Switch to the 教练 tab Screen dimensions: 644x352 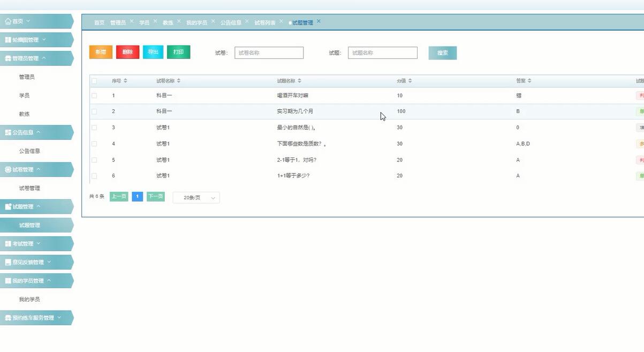pos(168,23)
